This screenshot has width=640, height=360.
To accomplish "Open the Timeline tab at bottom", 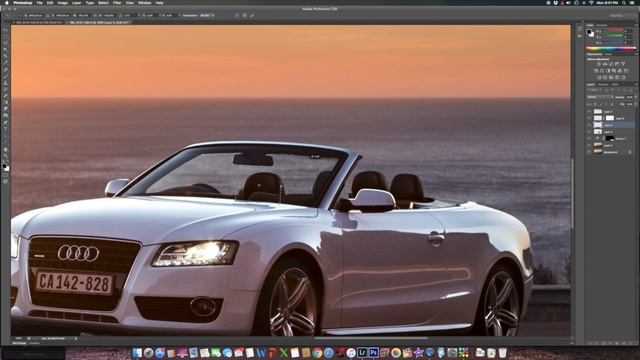I will coord(35,343).
